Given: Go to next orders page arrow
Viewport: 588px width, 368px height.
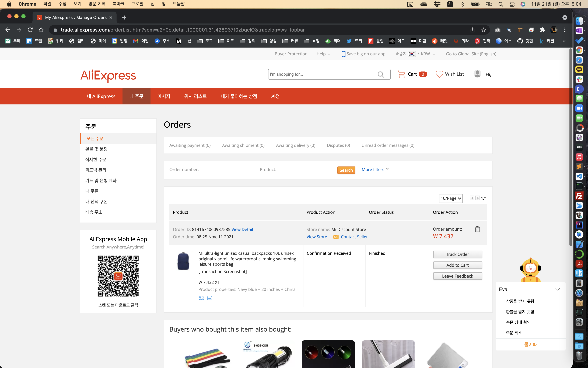Looking at the screenshot, I should pos(477,198).
